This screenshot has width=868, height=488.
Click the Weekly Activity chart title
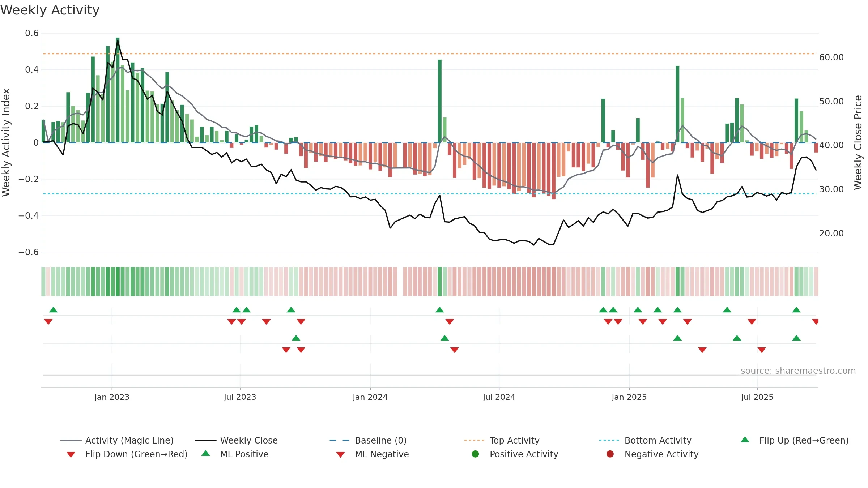coord(50,10)
